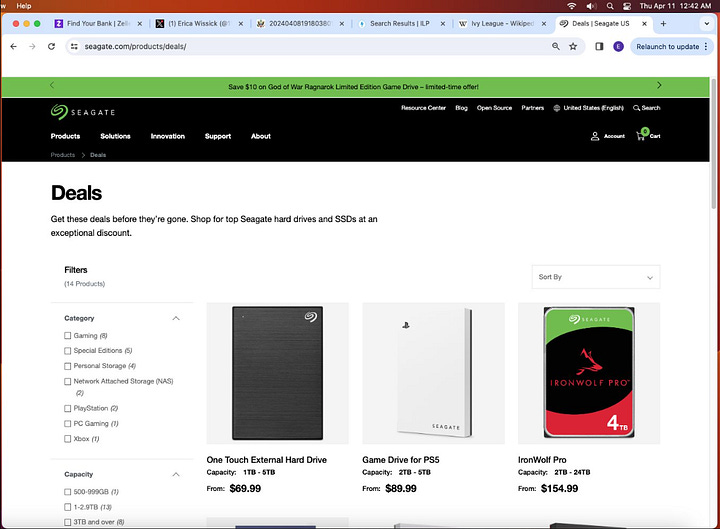Close the Find Your Bank Zelle tab
720x529 pixels.
140,23
